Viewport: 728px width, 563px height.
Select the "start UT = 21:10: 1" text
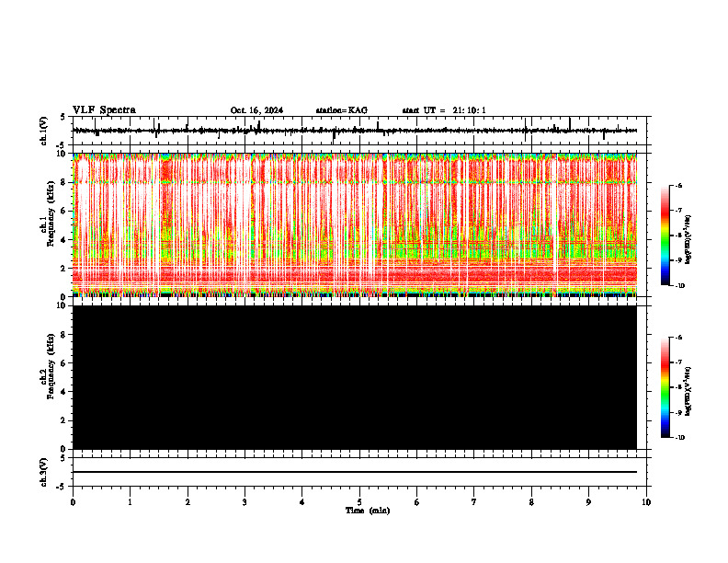coord(444,110)
